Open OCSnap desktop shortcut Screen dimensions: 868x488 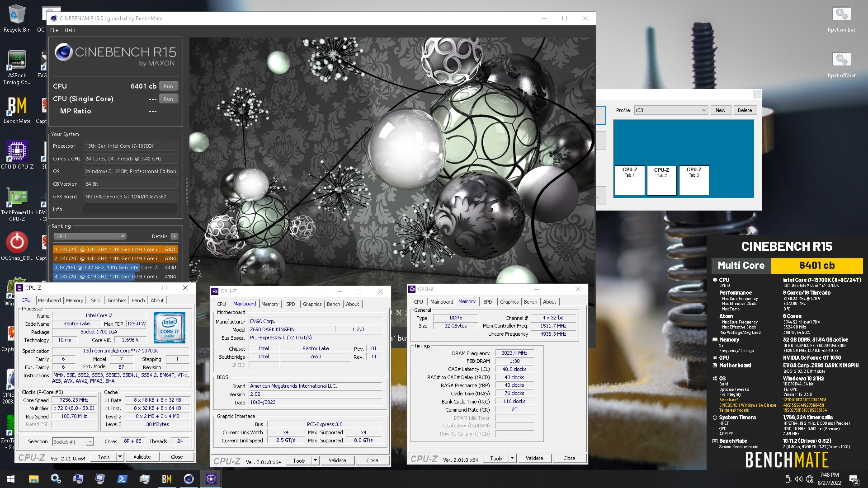[17, 247]
